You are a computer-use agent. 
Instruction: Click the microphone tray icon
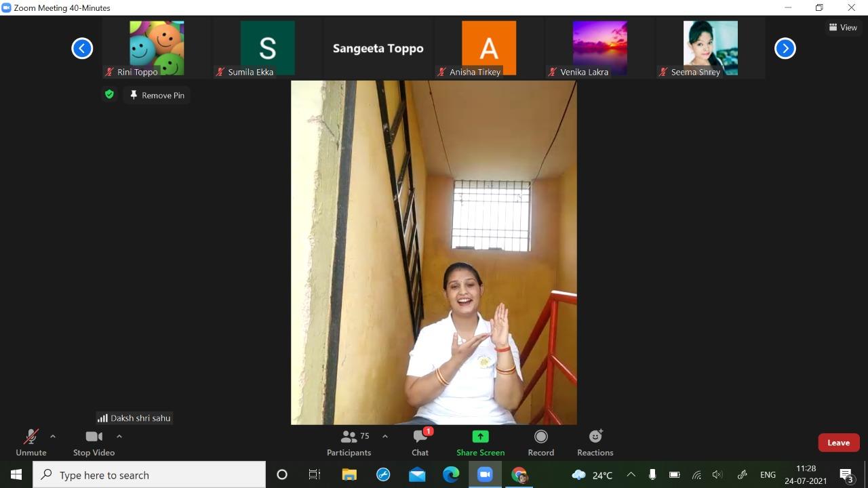tap(652, 474)
